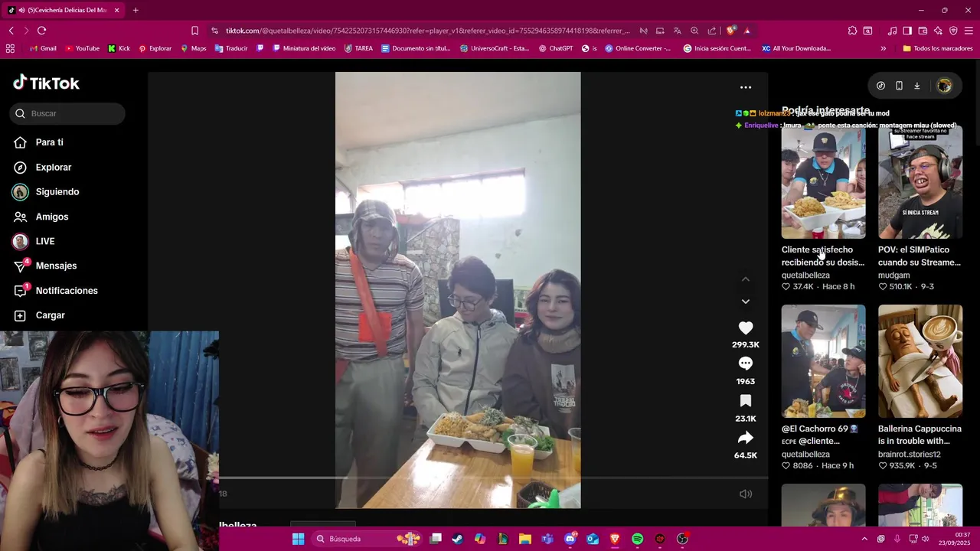The image size is (980, 551).
Task: Expand hidden bookmarks with double chevron
Action: click(x=883, y=48)
